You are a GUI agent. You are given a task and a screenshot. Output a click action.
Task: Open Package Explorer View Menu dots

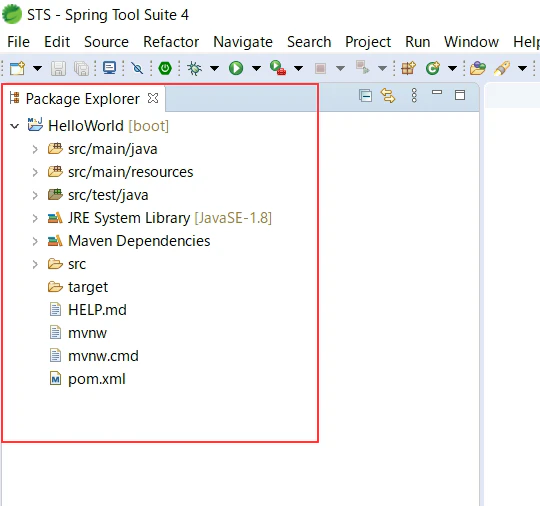tap(414, 95)
